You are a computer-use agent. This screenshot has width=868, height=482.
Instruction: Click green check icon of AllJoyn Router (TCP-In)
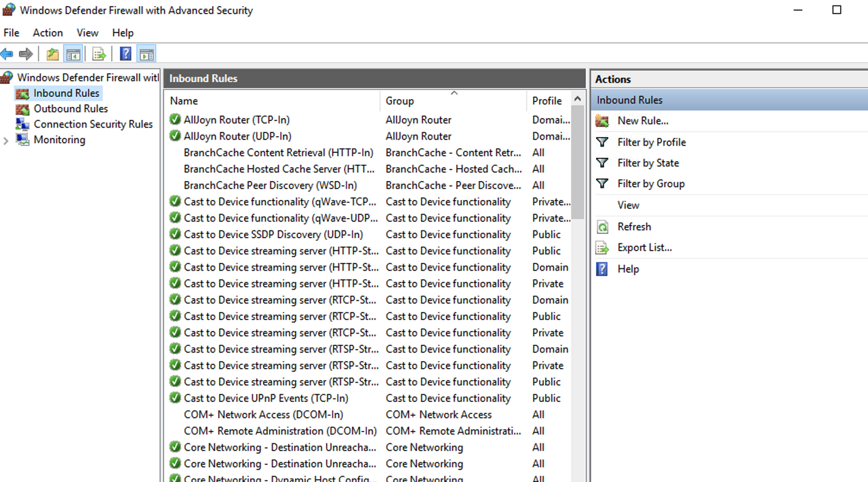[175, 120]
